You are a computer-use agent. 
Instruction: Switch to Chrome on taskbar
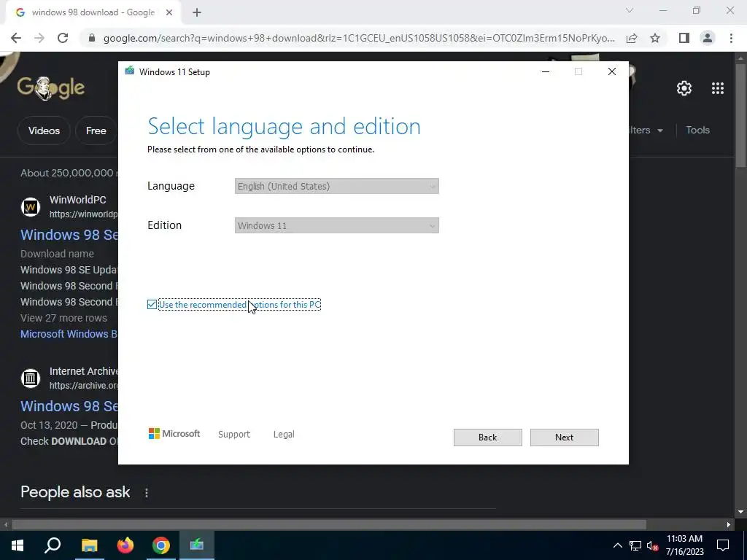(x=161, y=545)
